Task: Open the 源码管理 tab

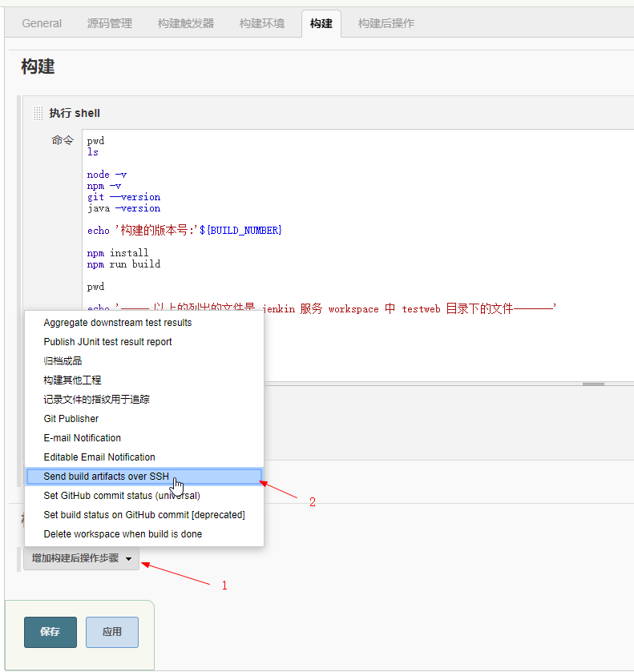Action: (x=109, y=23)
